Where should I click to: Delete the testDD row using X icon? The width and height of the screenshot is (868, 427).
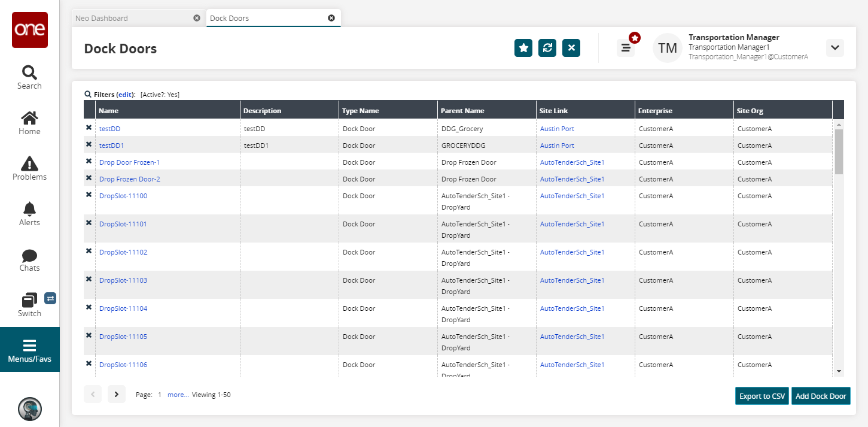(89, 128)
